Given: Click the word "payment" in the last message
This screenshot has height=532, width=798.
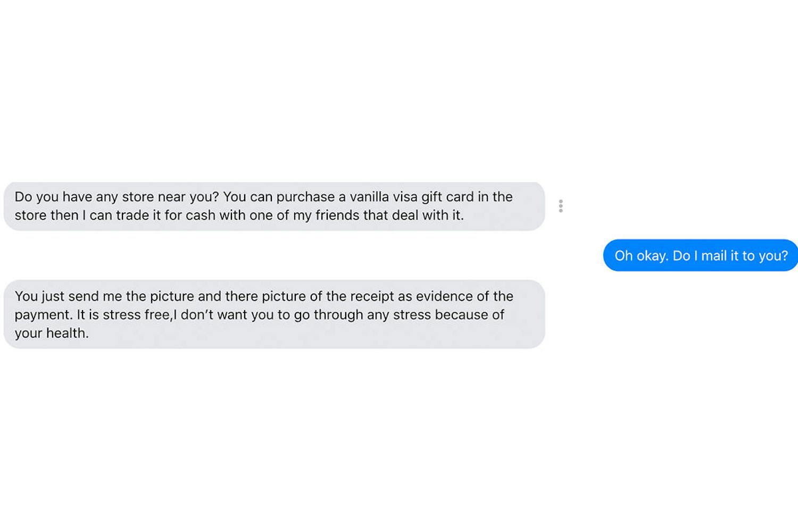Looking at the screenshot, I should (43, 315).
